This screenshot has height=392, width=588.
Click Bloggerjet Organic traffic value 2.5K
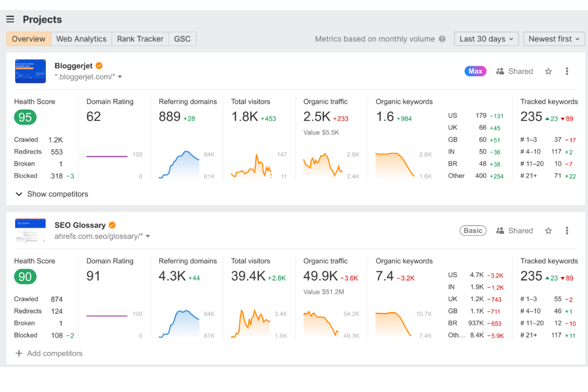317,117
